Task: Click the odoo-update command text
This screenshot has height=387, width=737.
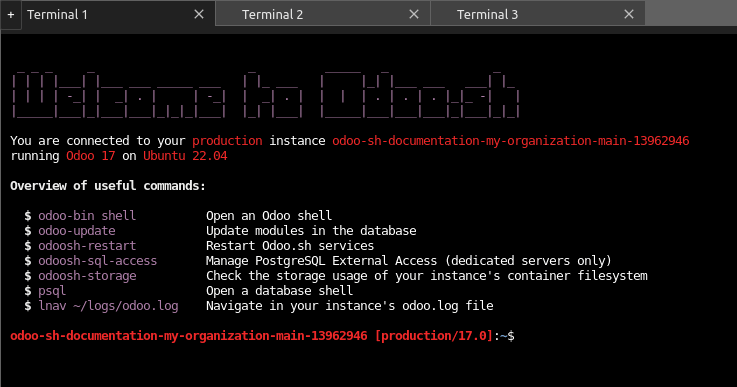Action: [77, 231]
